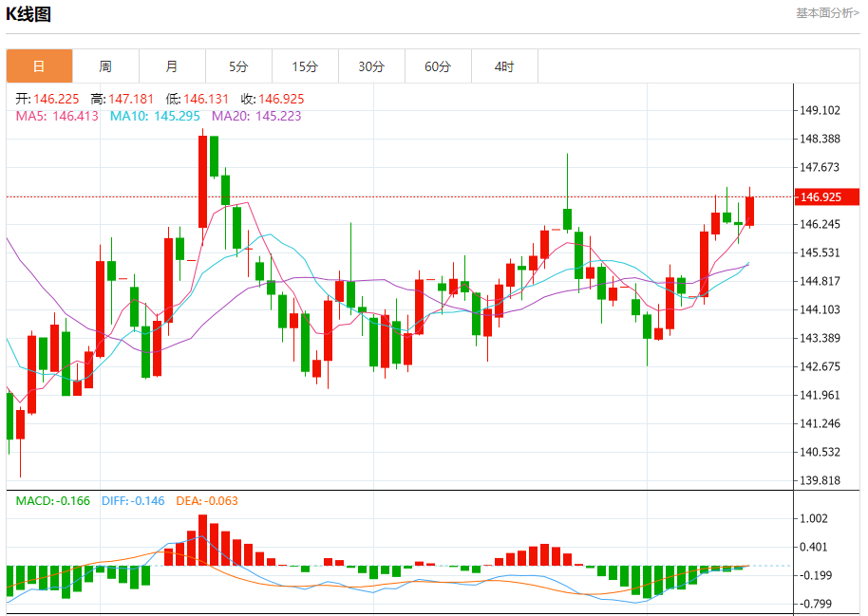This screenshot has height=616, width=868.
Task: Click the 144.817 price axis label
Action: (820, 281)
